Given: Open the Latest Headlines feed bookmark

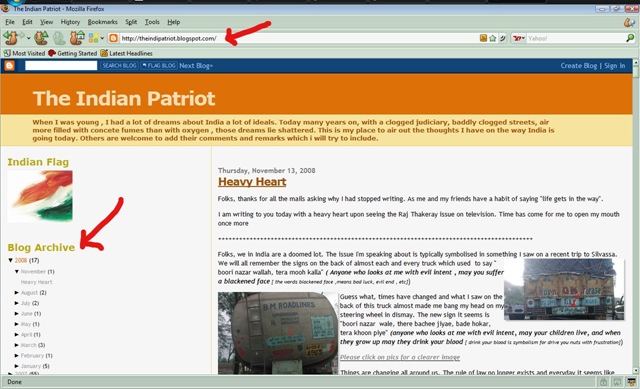Looking at the screenshot, I should [x=127, y=53].
